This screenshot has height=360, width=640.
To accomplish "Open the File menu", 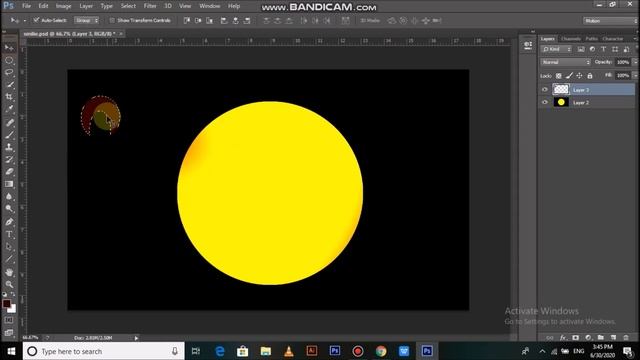I will 27,6.
